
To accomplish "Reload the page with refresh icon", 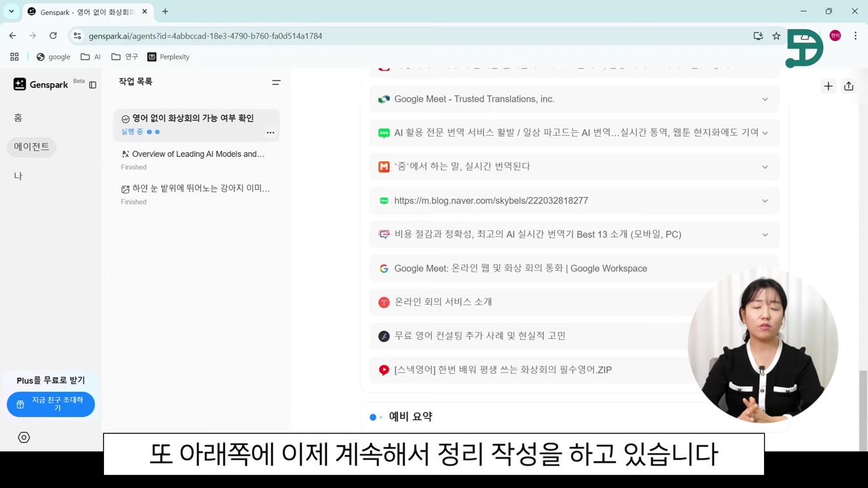I will 53,36.
